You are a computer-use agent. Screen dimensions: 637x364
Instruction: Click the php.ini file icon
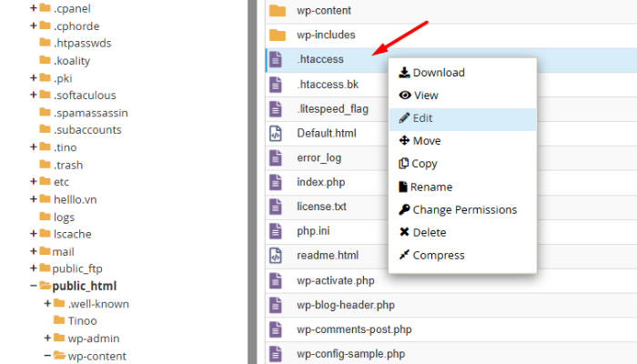[x=277, y=231]
